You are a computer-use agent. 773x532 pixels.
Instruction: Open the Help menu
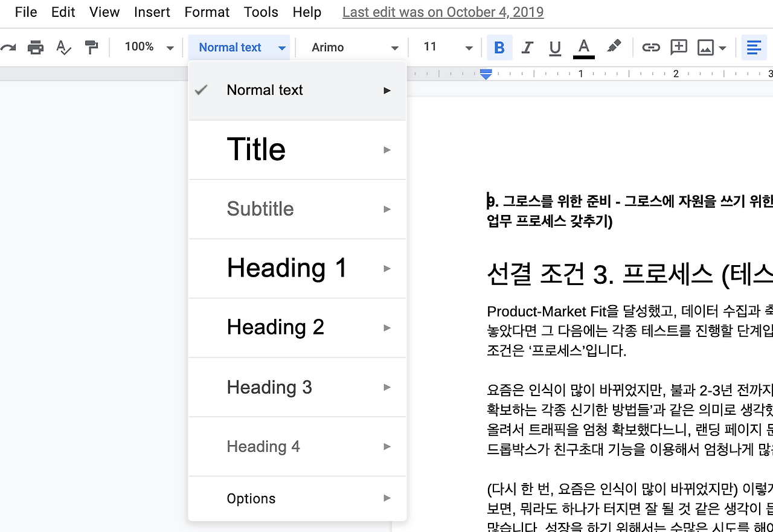[307, 12]
